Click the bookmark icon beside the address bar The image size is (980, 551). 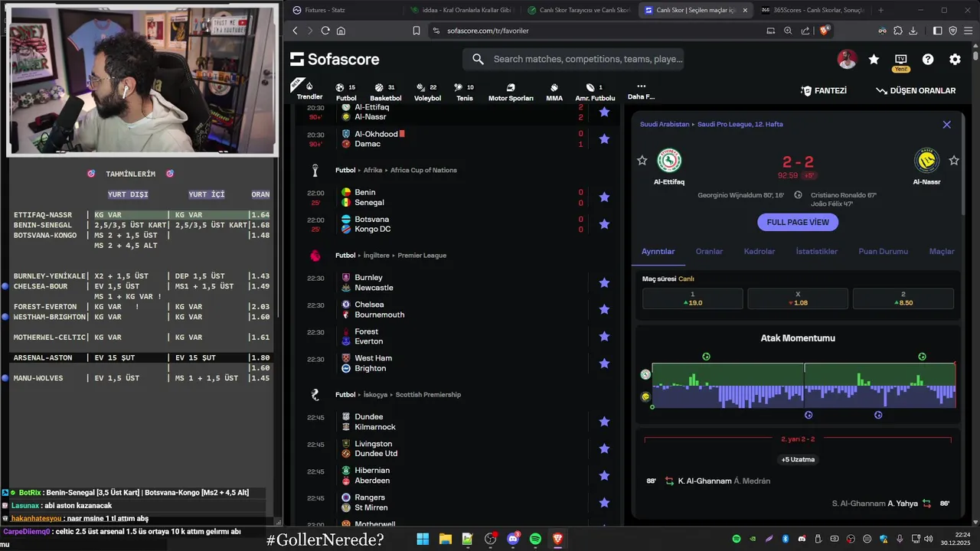pos(416,31)
